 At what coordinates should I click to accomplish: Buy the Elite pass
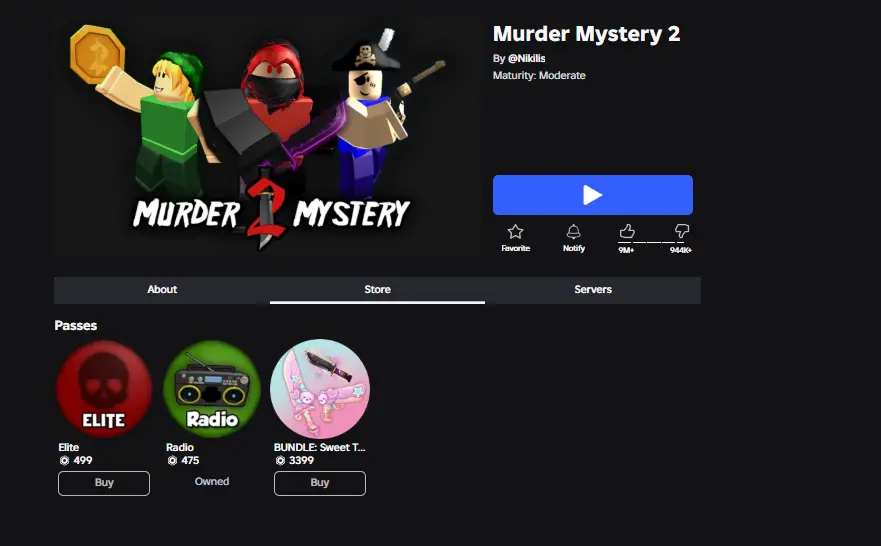pyautogui.click(x=104, y=483)
